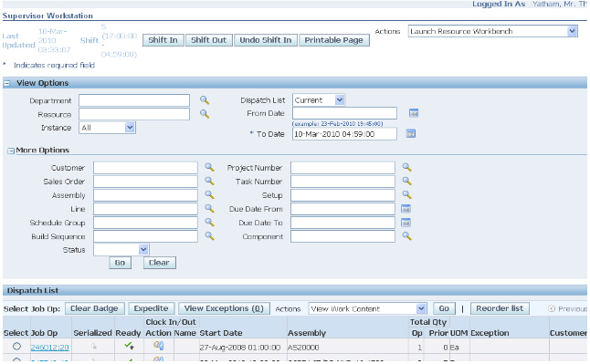Viewport: 590px width, 364px height.
Task: Click in the From Date input field
Action: (x=344, y=113)
